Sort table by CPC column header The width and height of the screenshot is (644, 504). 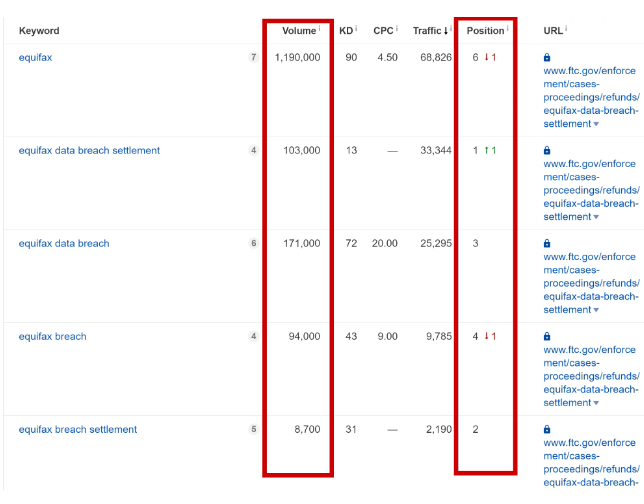pos(383,31)
